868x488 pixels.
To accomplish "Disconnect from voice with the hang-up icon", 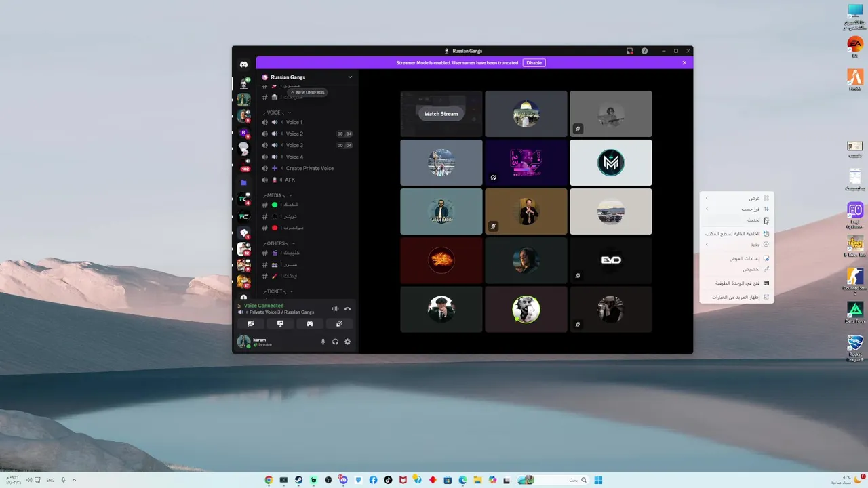I will pos(347,309).
